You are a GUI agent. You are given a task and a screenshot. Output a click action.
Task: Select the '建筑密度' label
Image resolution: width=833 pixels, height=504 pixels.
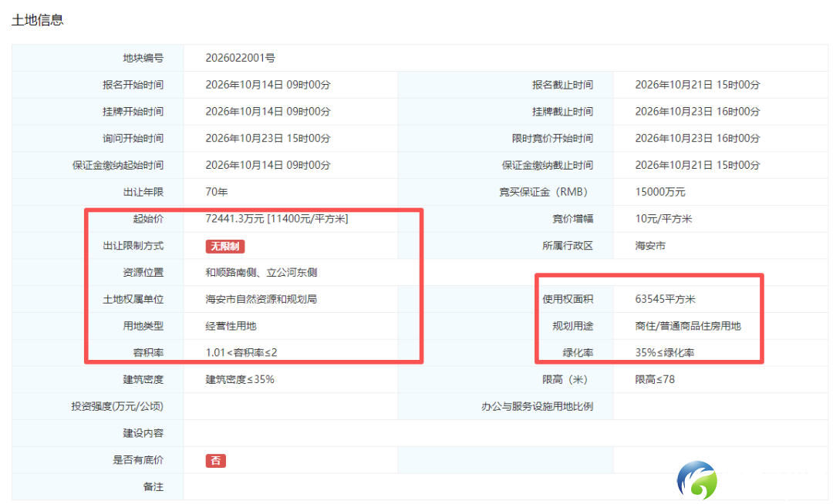143,380
